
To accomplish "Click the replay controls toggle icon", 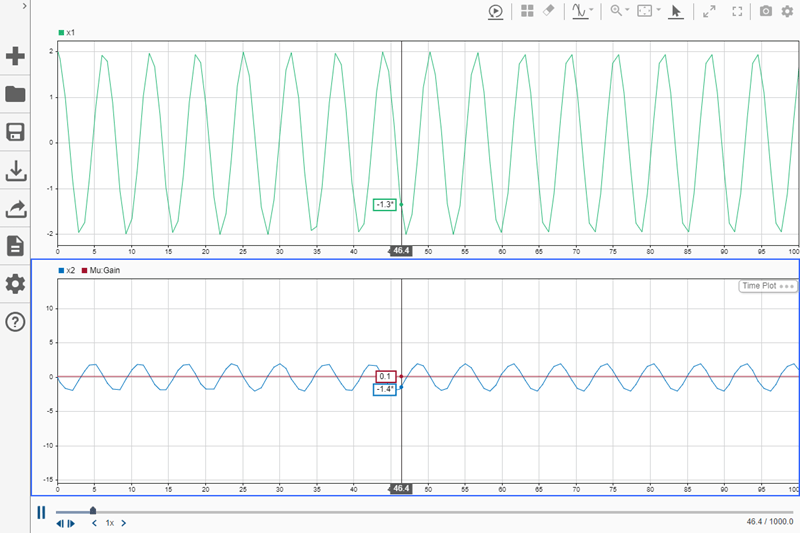I will coord(495,11).
